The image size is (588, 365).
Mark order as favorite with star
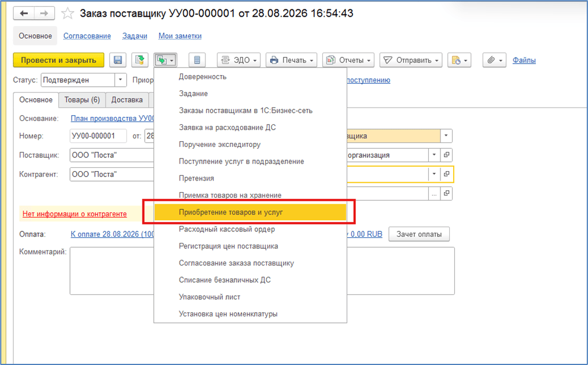(x=68, y=14)
